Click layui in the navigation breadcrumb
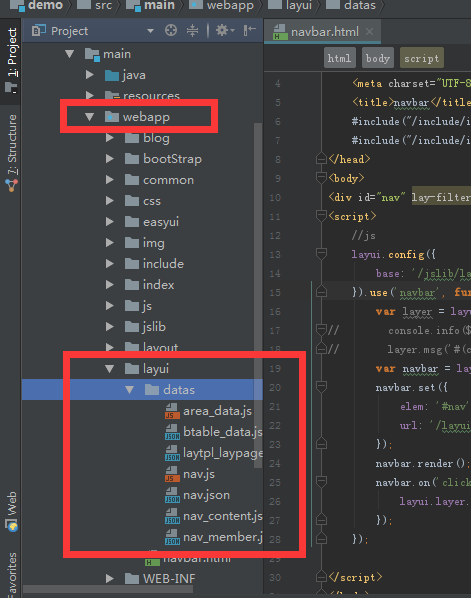 click(299, 6)
